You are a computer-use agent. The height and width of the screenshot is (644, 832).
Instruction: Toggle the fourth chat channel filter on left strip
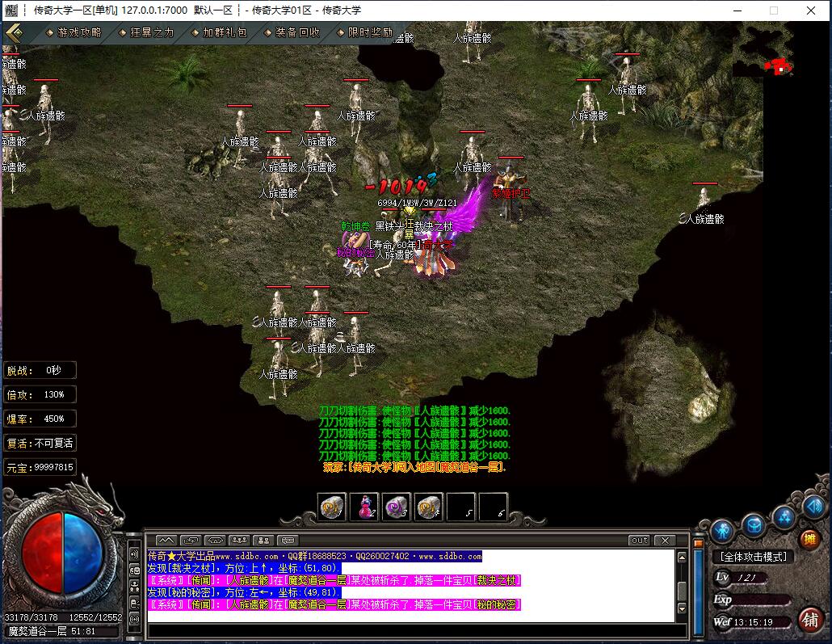point(135,603)
